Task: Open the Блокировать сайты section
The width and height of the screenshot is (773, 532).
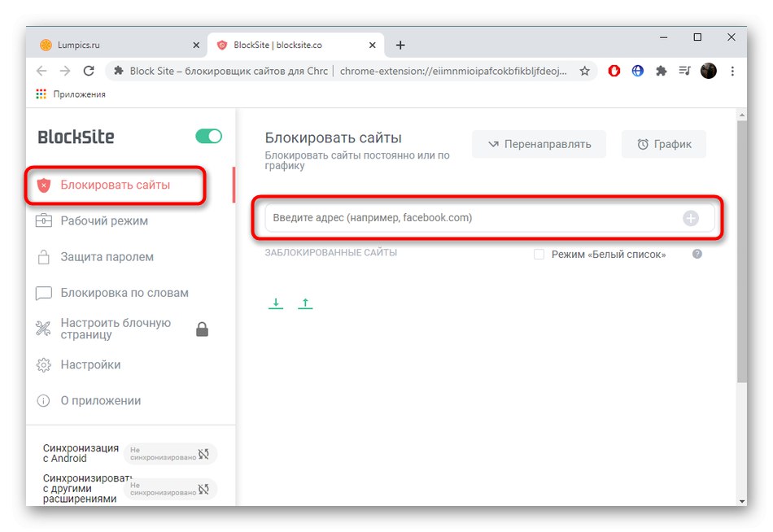Action: 116,185
